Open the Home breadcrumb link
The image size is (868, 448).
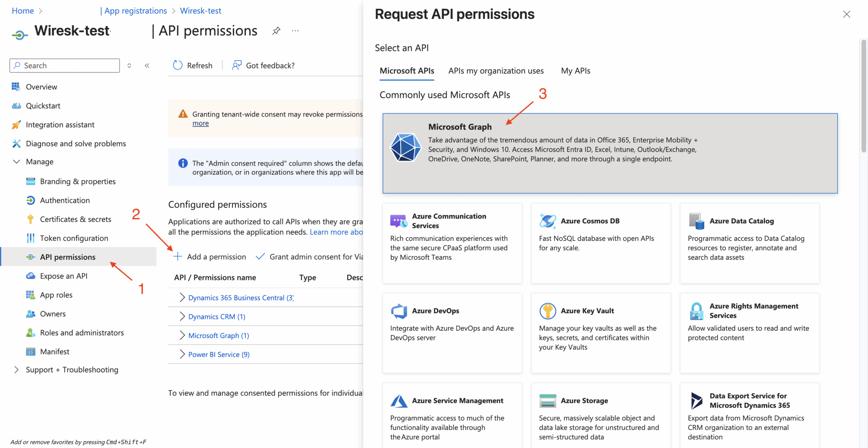pos(23,11)
